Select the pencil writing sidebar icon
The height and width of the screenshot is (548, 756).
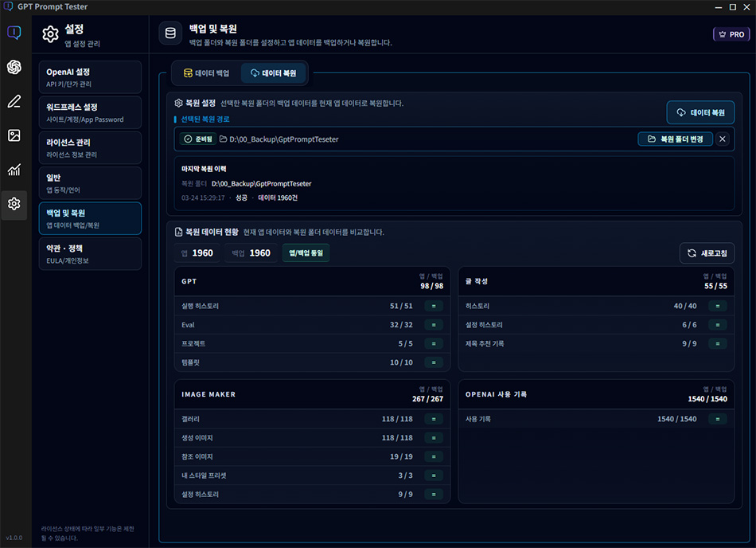[14, 101]
